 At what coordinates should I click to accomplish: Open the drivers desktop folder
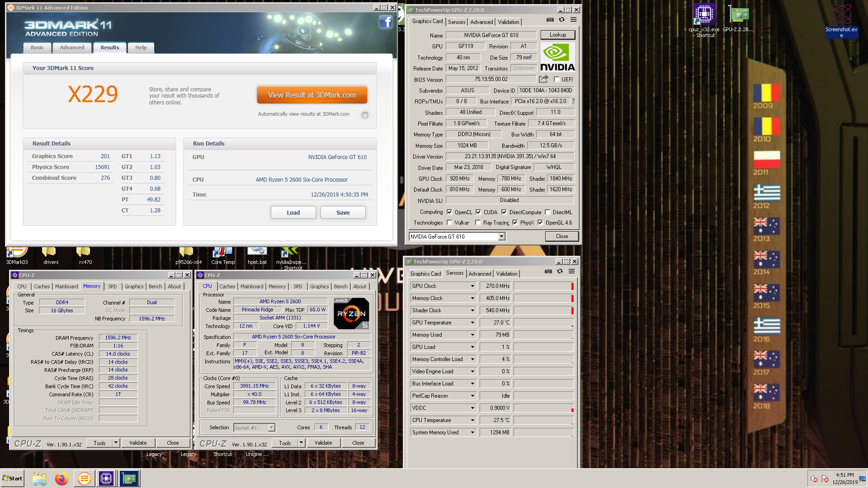pos(51,255)
